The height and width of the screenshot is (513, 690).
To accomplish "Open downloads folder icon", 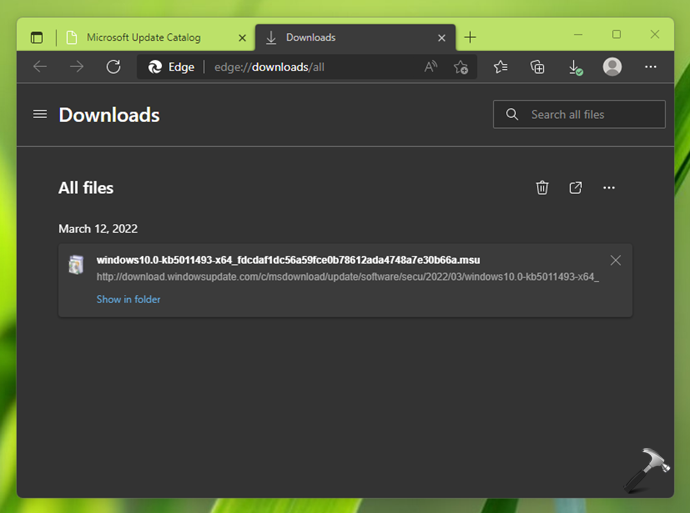I will (576, 188).
